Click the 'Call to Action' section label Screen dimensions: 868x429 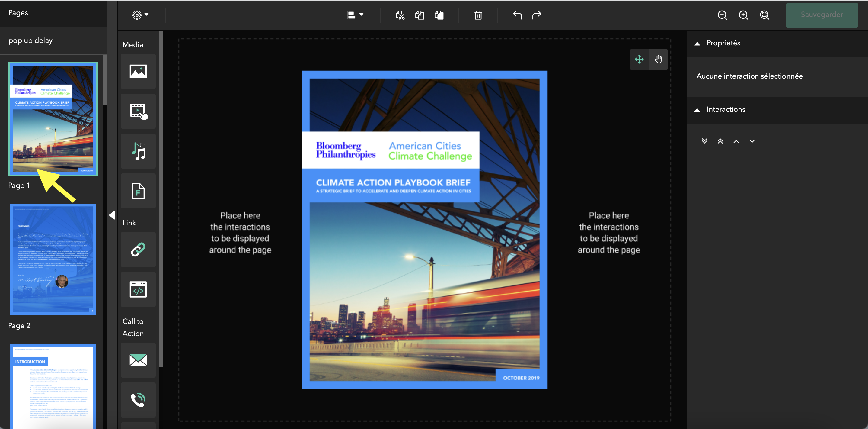coord(133,327)
